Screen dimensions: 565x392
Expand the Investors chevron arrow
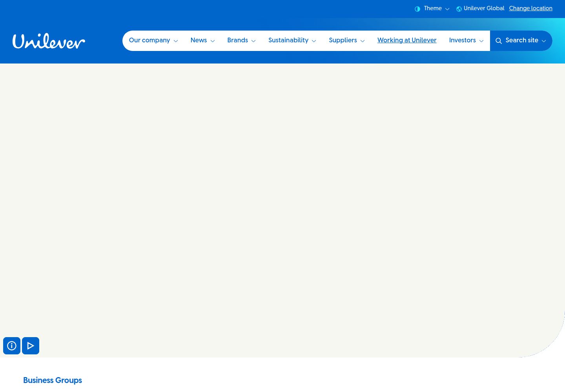[481, 41]
